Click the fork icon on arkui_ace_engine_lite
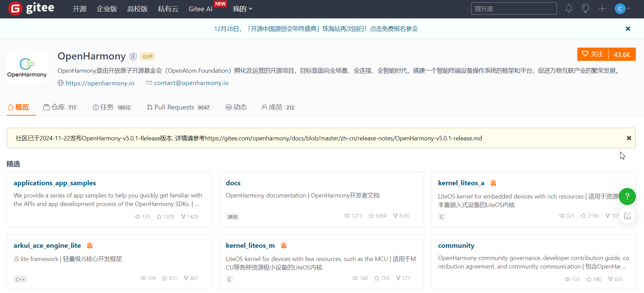 pyautogui.click(x=186, y=278)
